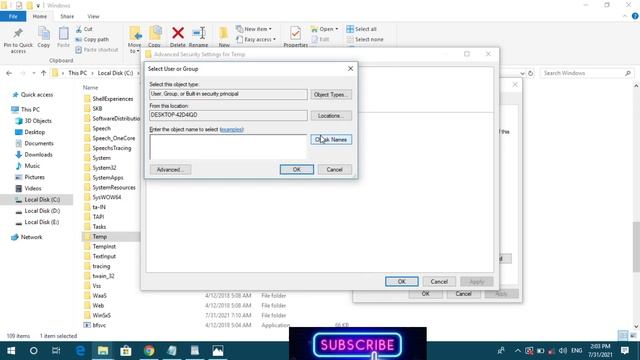The width and height of the screenshot is (640, 360).
Task: Collapse the Explorer ribbon chevron
Action: click(x=625, y=16)
